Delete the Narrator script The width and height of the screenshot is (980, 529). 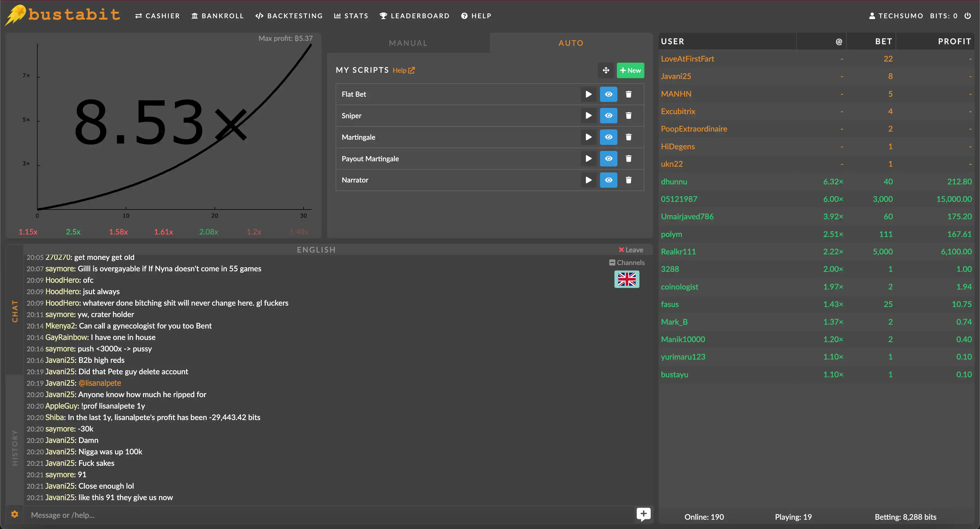click(629, 180)
